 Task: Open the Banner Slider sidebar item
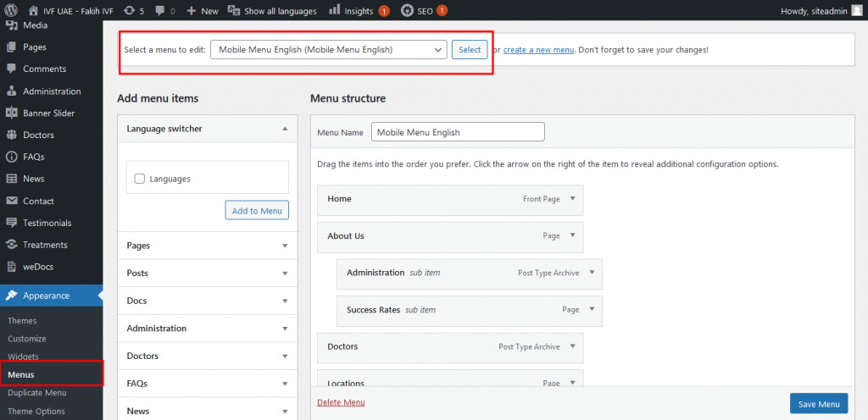pyautogui.click(x=48, y=113)
